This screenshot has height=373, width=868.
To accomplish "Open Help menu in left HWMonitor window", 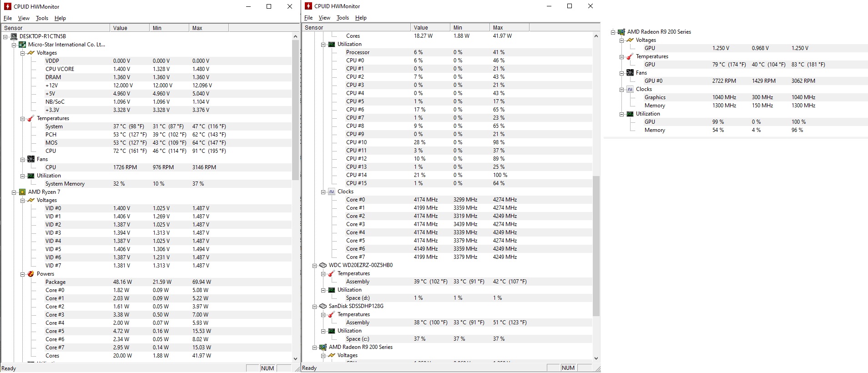I will [x=60, y=18].
